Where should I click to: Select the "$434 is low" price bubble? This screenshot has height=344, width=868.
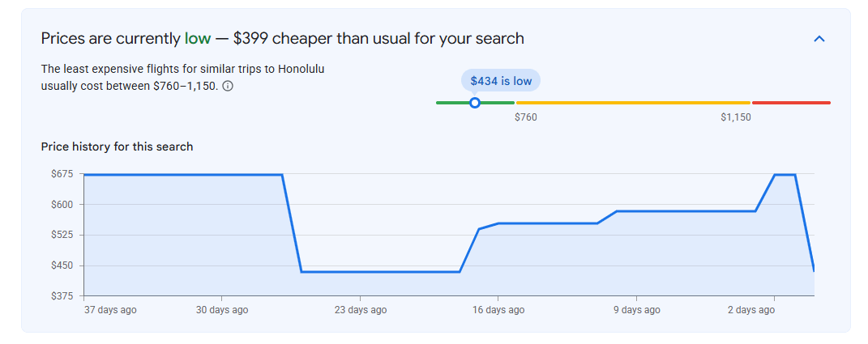coord(501,81)
